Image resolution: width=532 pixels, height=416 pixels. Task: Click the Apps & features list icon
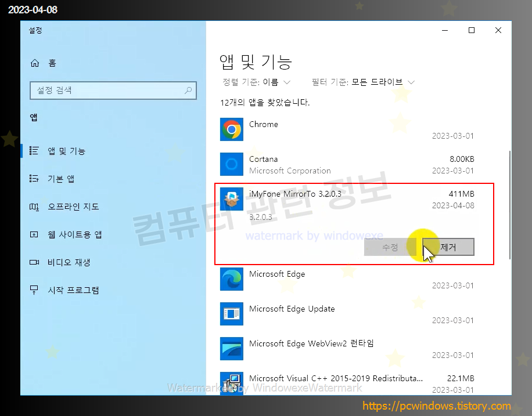(x=34, y=150)
